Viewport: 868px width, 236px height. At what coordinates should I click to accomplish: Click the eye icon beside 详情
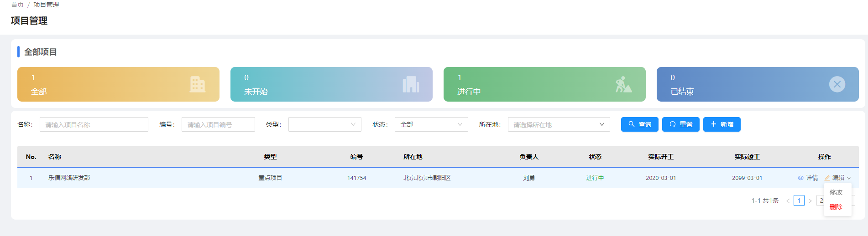tap(800, 178)
